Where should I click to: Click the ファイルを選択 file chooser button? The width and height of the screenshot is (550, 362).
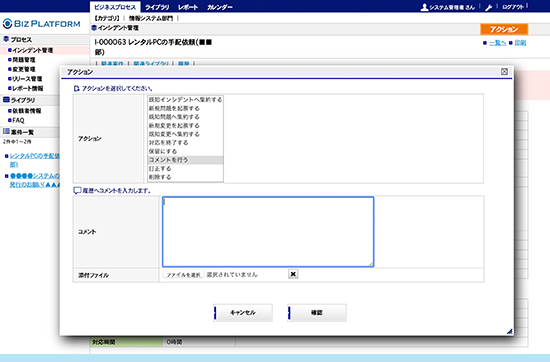[x=183, y=275]
